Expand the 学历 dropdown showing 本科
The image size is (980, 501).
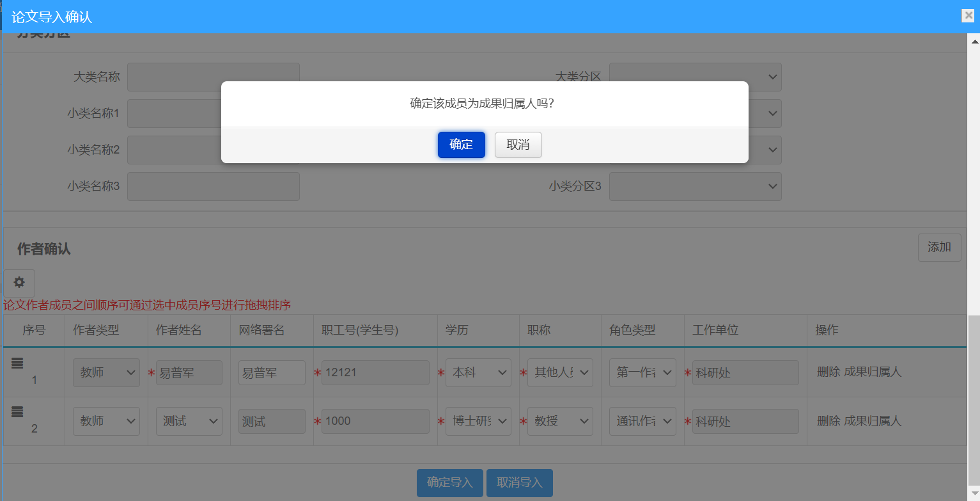[478, 372]
